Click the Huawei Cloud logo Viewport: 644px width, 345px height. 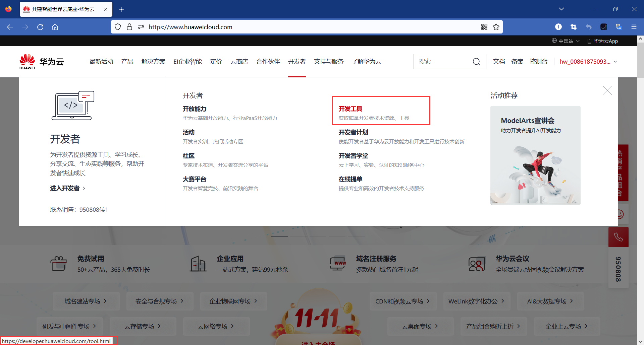tap(41, 61)
